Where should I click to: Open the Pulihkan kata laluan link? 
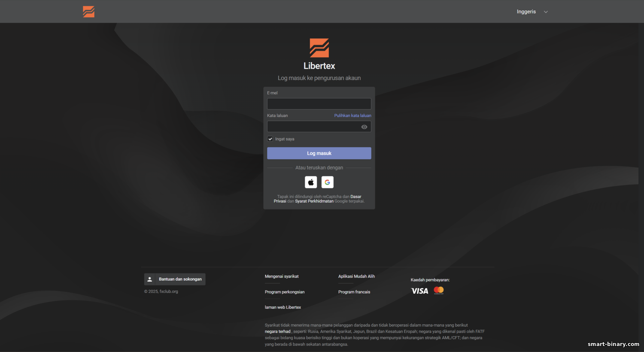point(353,115)
